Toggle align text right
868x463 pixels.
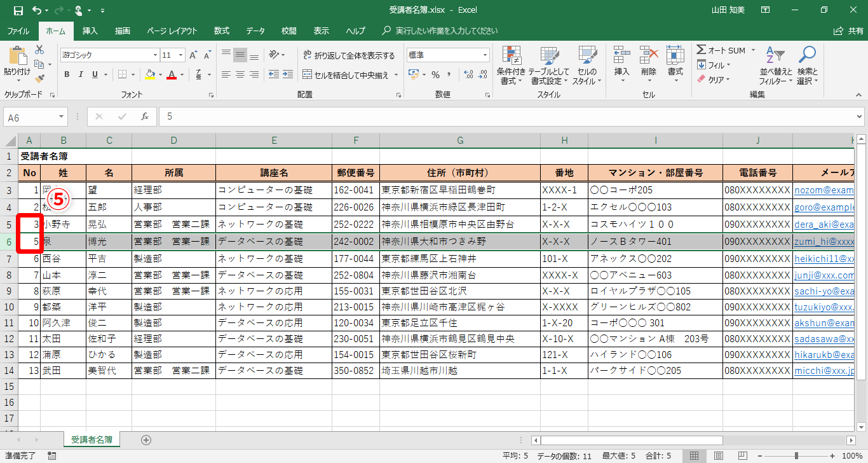(x=254, y=74)
